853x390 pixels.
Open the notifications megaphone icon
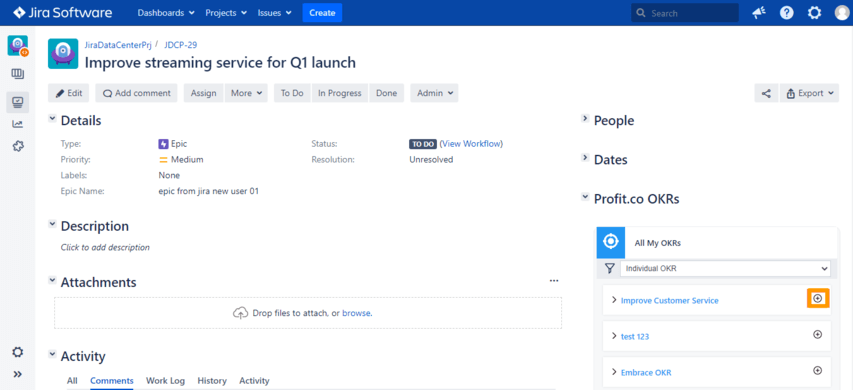tap(759, 13)
